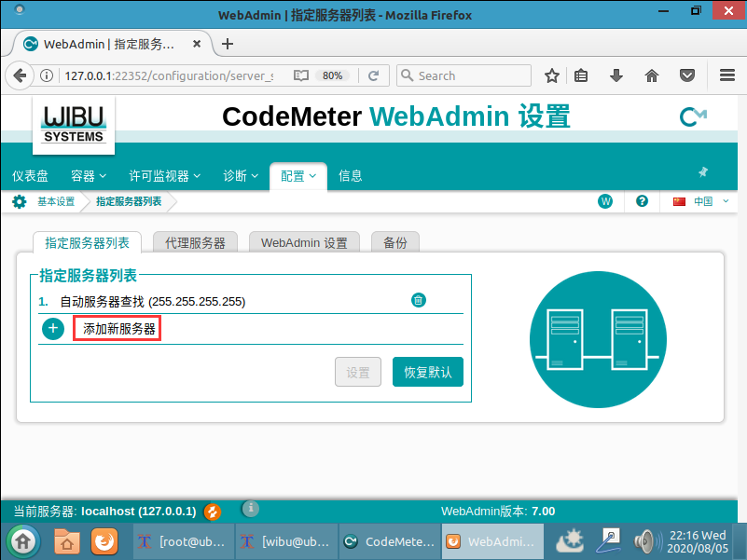Click the localhost (127.0.0.1) current server text

(x=139, y=512)
